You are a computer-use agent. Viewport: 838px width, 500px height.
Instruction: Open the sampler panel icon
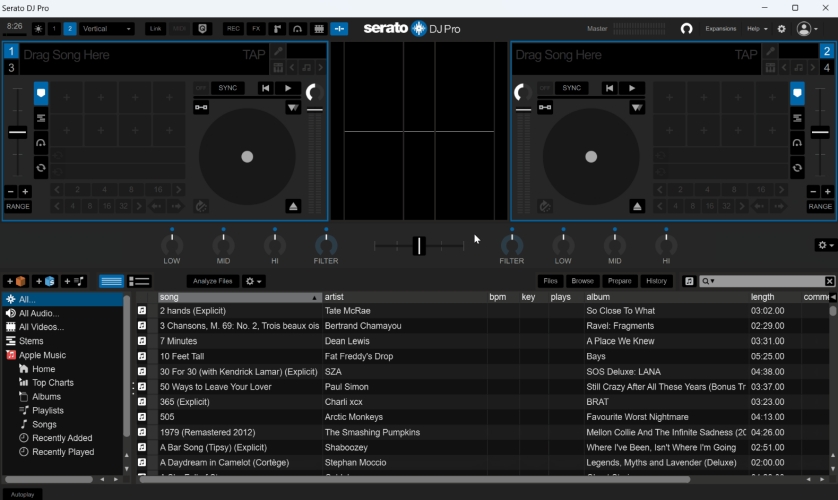click(x=277, y=29)
